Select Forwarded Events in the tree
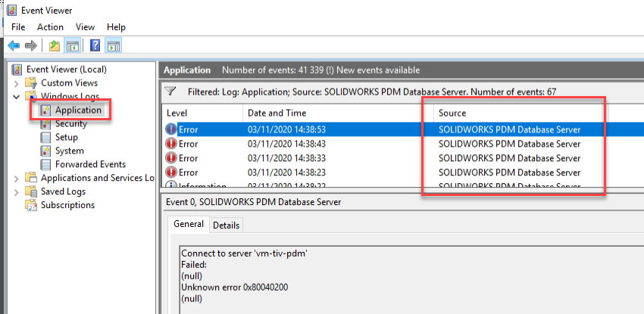The height and width of the screenshot is (314, 644). tap(90, 164)
